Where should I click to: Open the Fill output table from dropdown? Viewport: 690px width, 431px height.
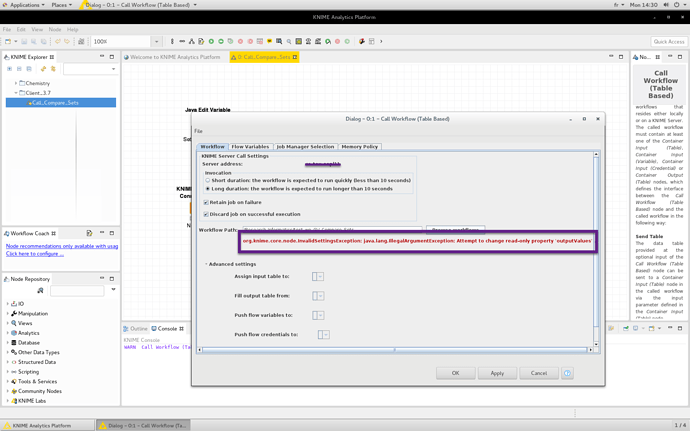pyautogui.click(x=318, y=296)
